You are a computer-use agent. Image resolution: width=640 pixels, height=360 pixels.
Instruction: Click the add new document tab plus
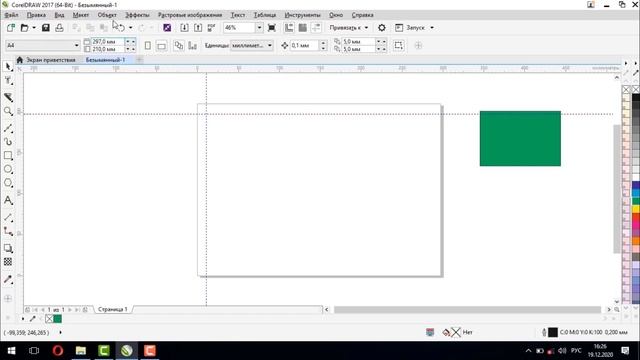tap(139, 60)
